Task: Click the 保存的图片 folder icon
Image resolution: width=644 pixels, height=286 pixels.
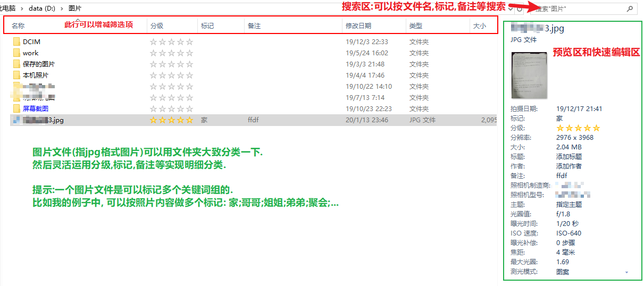Action: coord(16,64)
